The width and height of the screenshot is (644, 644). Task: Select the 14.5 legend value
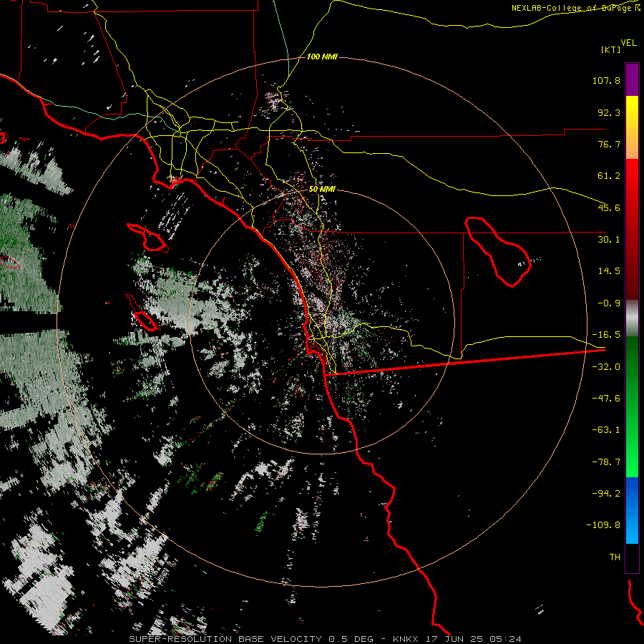coord(609,271)
